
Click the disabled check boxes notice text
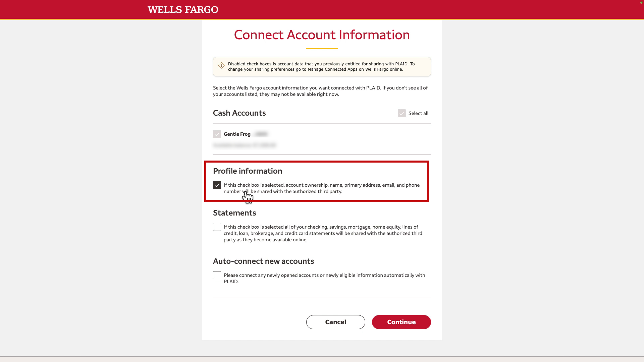click(321, 67)
